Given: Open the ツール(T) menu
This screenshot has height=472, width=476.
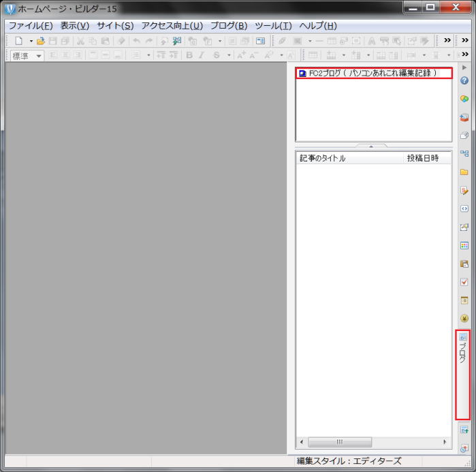Looking at the screenshot, I should click(273, 26).
